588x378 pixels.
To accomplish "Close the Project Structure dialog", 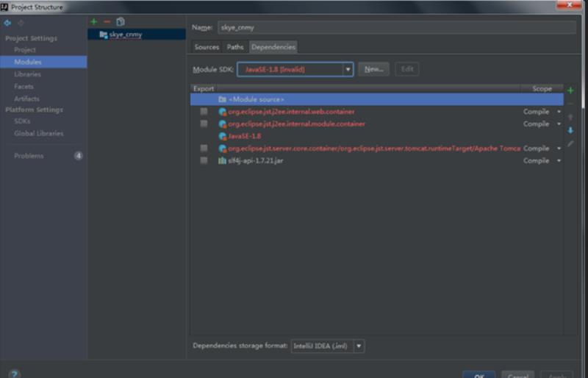I will [569, 5].
